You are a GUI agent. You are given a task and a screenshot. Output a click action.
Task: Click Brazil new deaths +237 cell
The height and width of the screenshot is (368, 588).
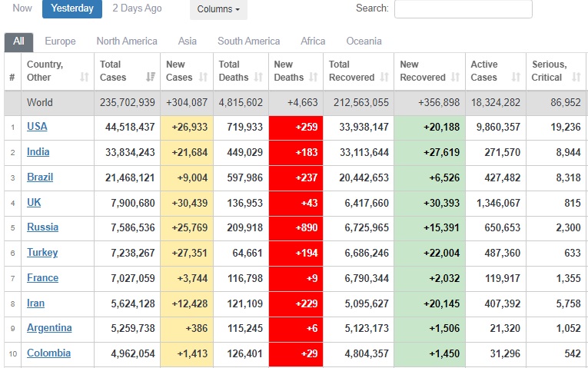click(x=296, y=178)
